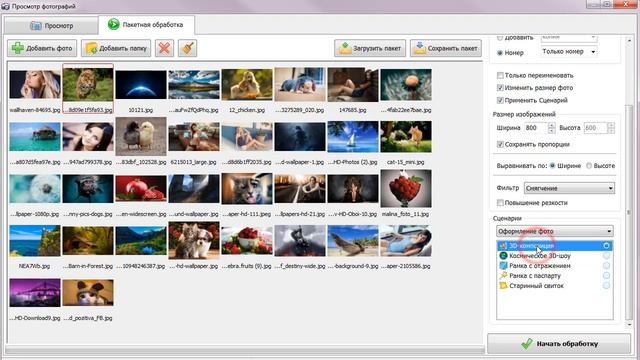Click the Рамка с паспарту list label

click(x=535, y=276)
